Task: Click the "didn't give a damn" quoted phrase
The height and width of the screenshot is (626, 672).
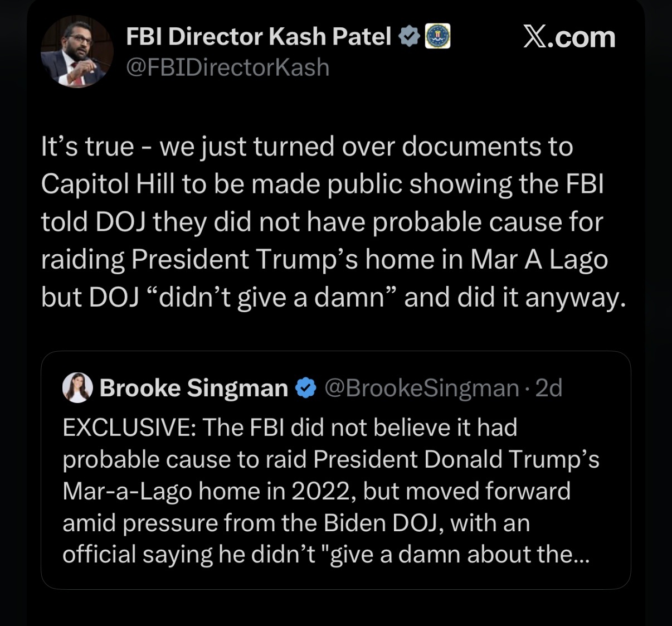Action: pyautogui.click(x=272, y=297)
